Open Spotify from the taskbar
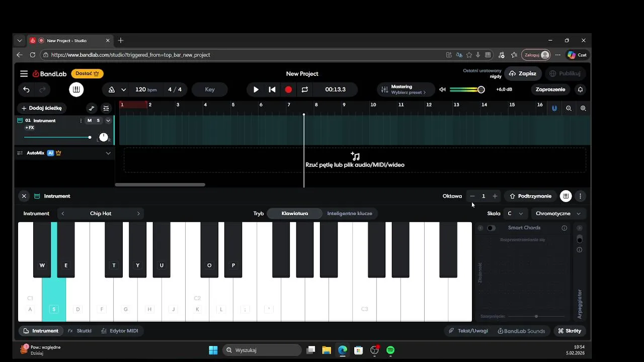This screenshot has height=362, width=644. pos(390,350)
